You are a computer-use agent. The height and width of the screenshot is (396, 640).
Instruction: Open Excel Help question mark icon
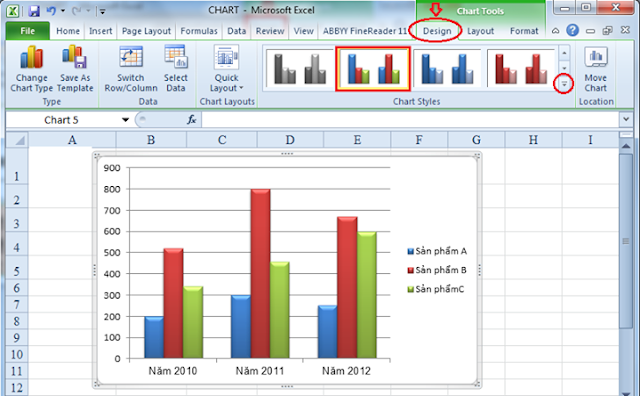tap(573, 30)
